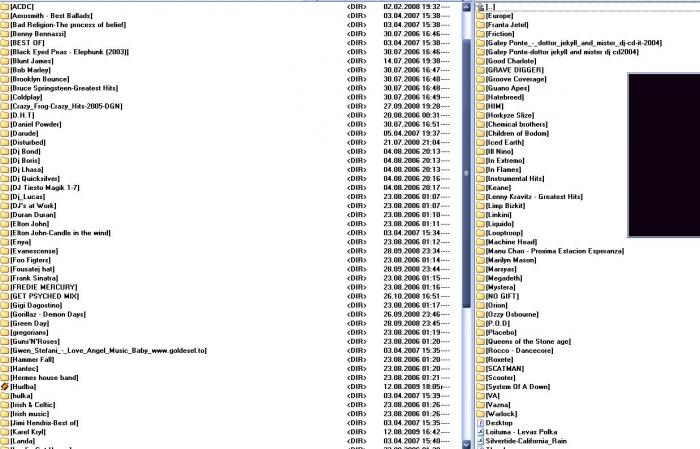Select the Coldplay folder entry

click(28, 97)
